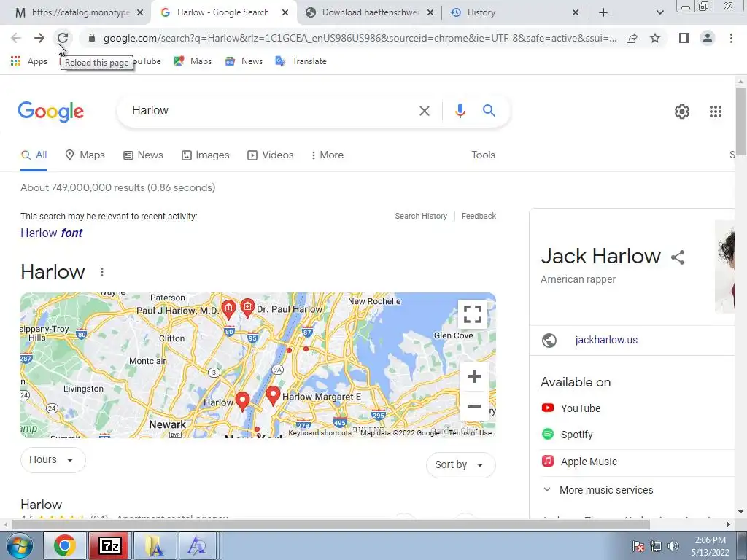
Task: Click the Harlow business listing title
Action: click(x=41, y=505)
